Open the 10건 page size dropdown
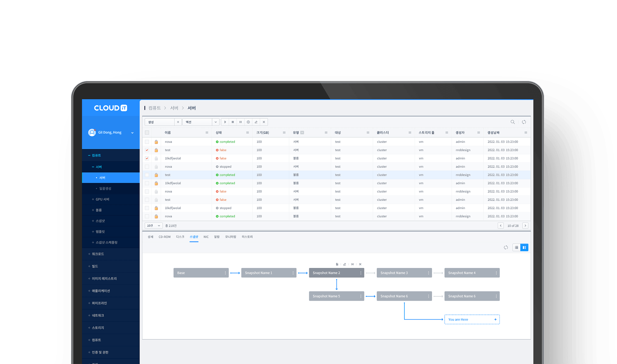Image resolution: width=617 pixels, height=364 pixels. (x=153, y=226)
